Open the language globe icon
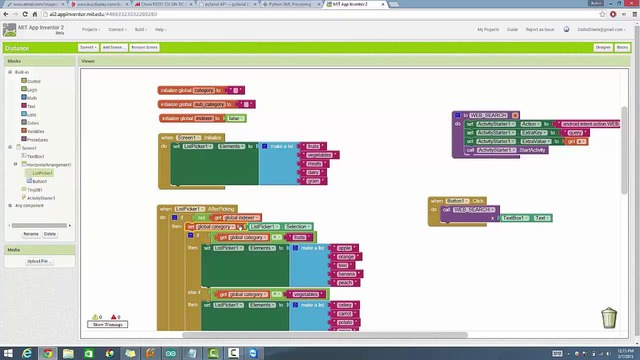 coord(566,29)
